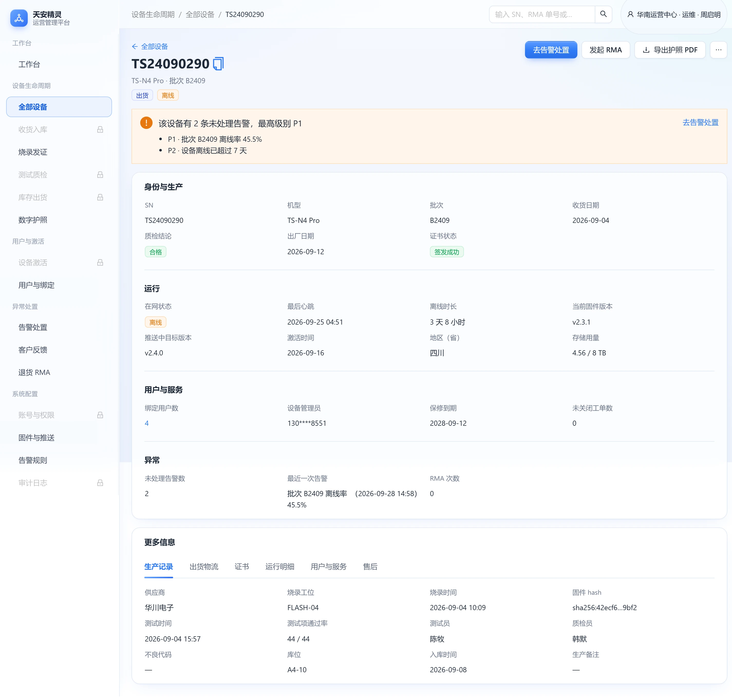The width and height of the screenshot is (732, 700).
Task: Open 告警规则 in the sidebar
Action: [x=59, y=460]
